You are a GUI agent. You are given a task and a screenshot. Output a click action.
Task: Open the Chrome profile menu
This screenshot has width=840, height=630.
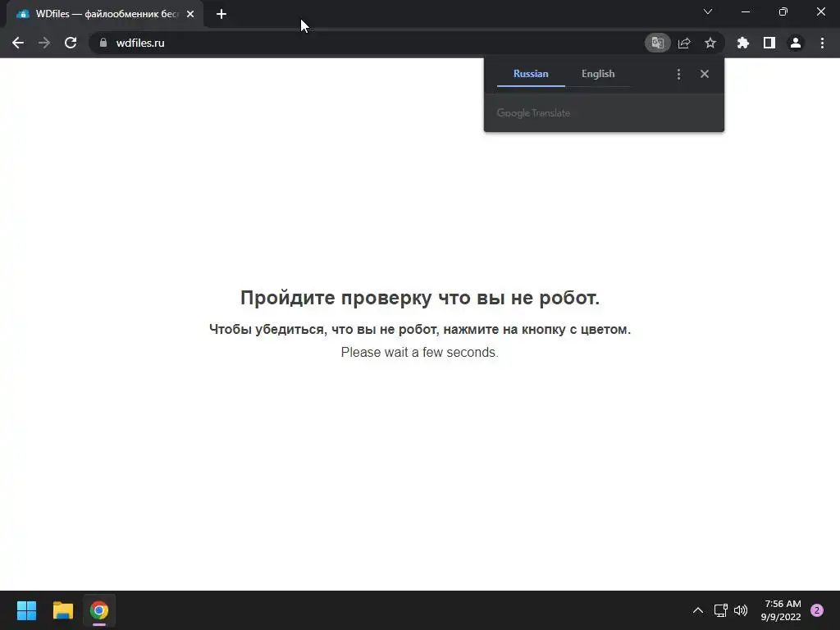(x=796, y=43)
